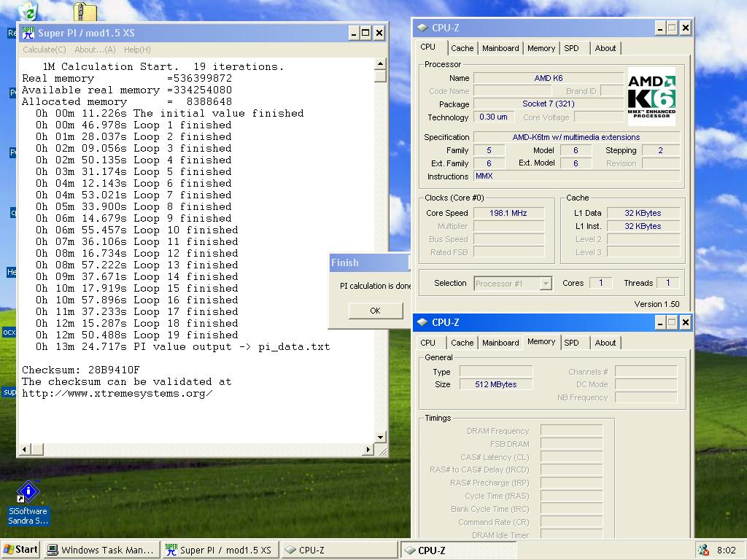747x560 pixels.
Task: Switch to Memory tab in upper CPU-Z
Action: [x=541, y=48]
